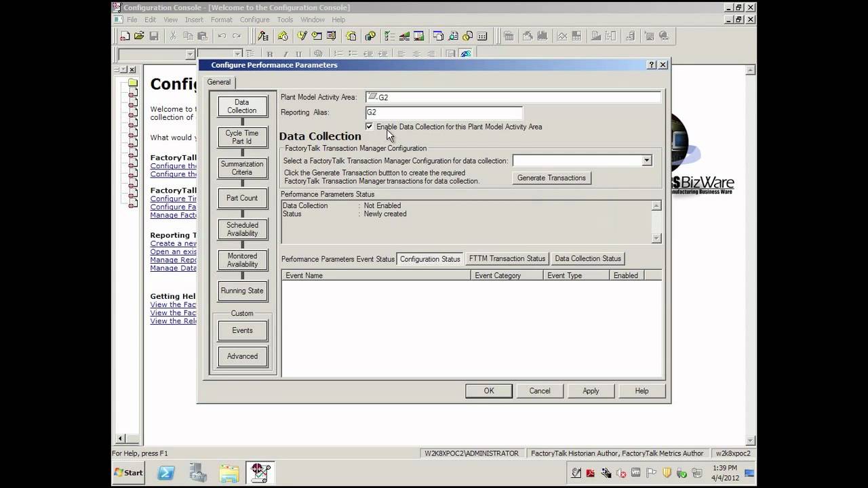Click the Help button in the dialog

[642, 391]
